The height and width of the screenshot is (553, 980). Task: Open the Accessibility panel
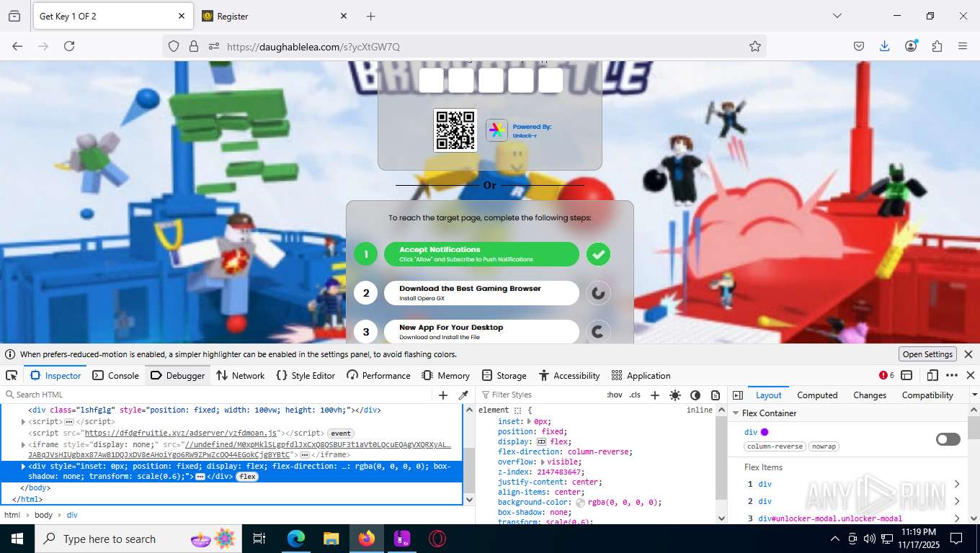click(x=569, y=375)
